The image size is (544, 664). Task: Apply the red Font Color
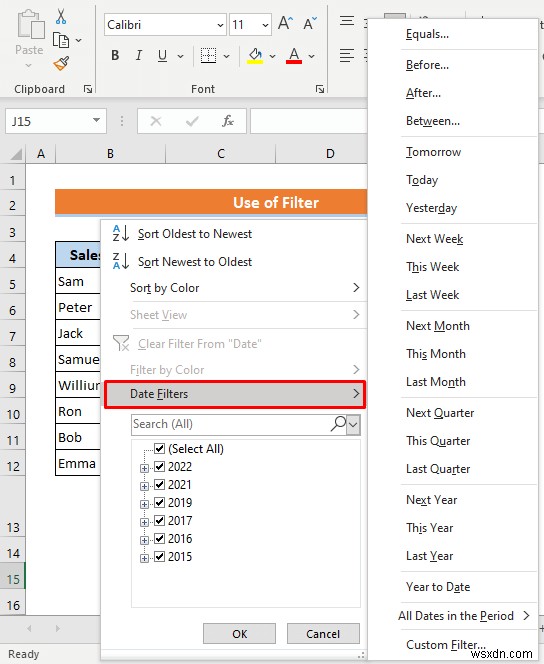point(294,55)
